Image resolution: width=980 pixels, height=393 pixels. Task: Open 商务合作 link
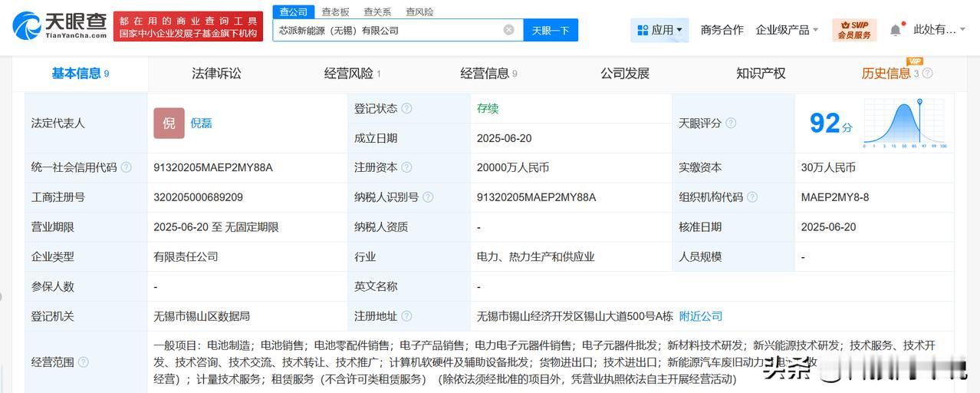pyautogui.click(x=722, y=30)
